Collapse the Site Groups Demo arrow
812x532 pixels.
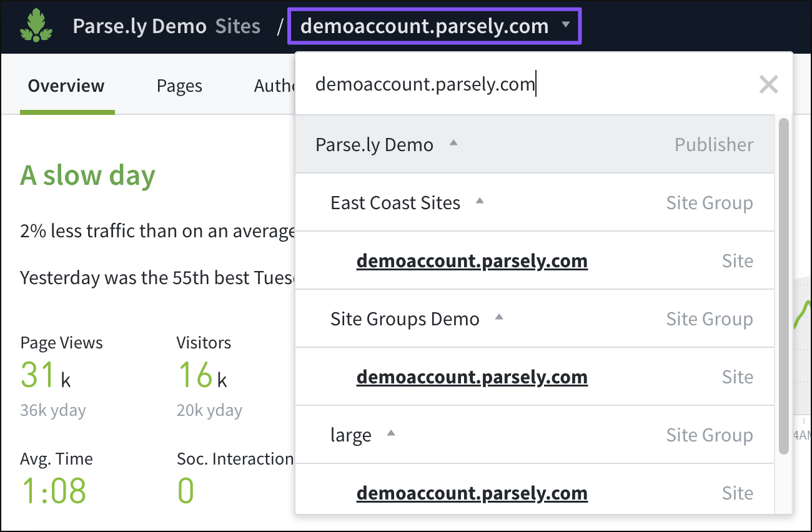(x=498, y=317)
